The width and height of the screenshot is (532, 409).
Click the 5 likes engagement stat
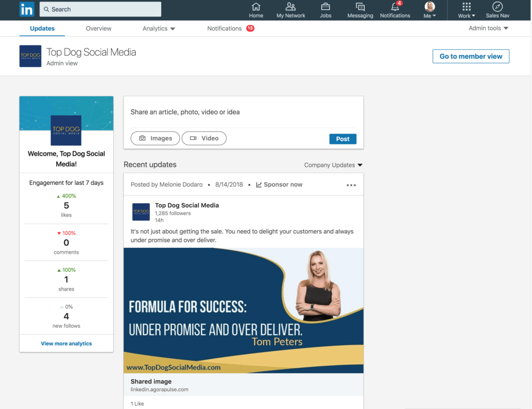pos(66,206)
